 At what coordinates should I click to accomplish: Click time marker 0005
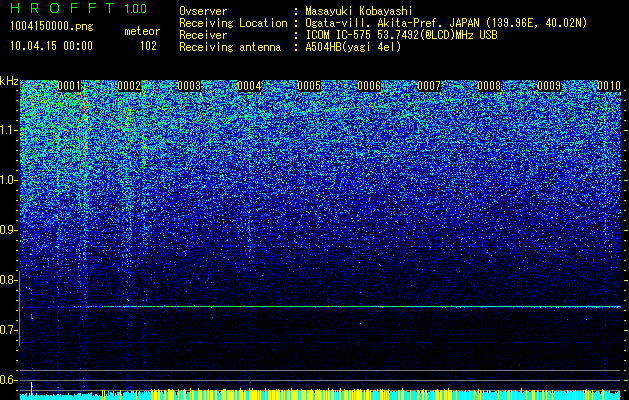pos(309,86)
